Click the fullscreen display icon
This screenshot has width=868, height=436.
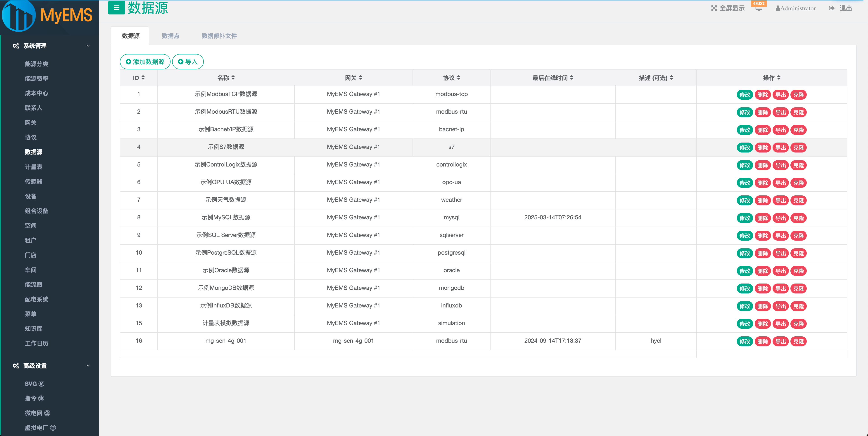pos(714,8)
